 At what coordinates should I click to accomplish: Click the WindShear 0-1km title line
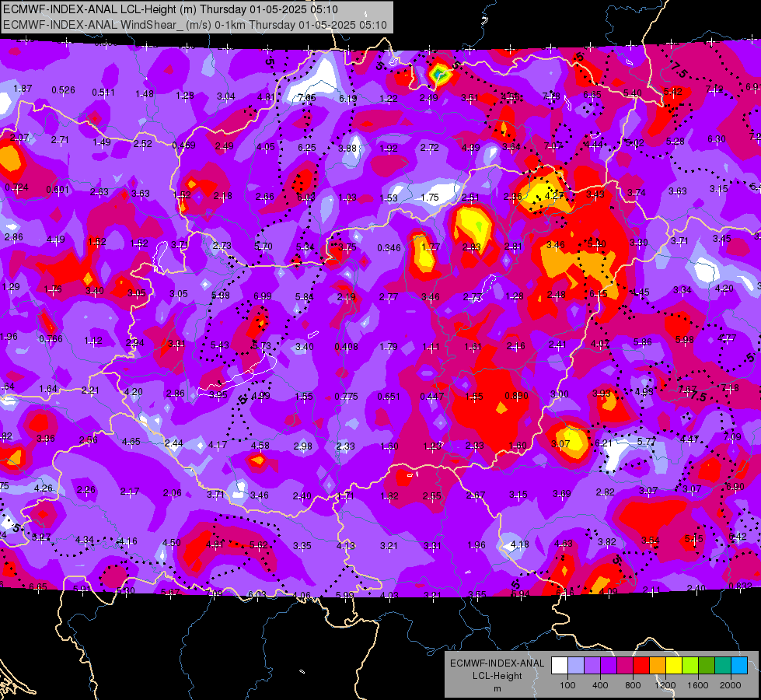pos(195,25)
